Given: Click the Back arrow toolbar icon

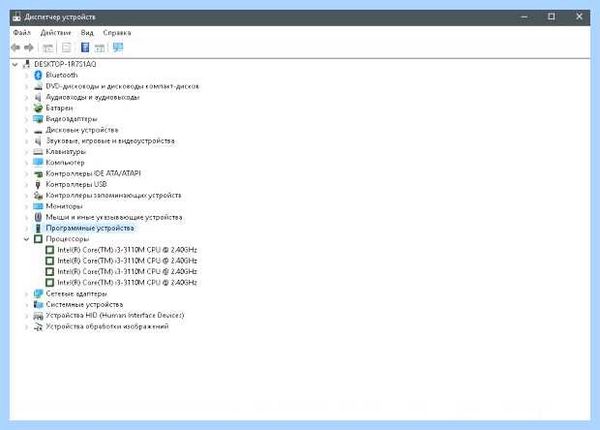Looking at the screenshot, I should click(15, 47).
